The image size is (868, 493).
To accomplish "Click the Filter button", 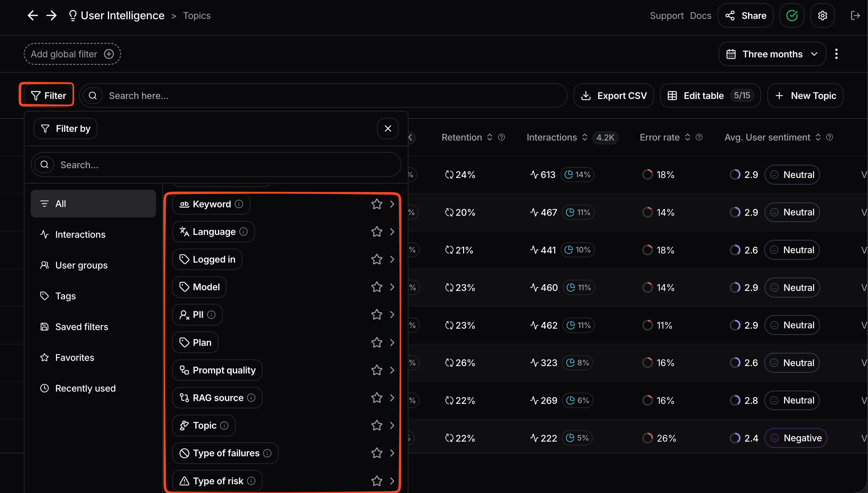I will click(x=48, y=95).
